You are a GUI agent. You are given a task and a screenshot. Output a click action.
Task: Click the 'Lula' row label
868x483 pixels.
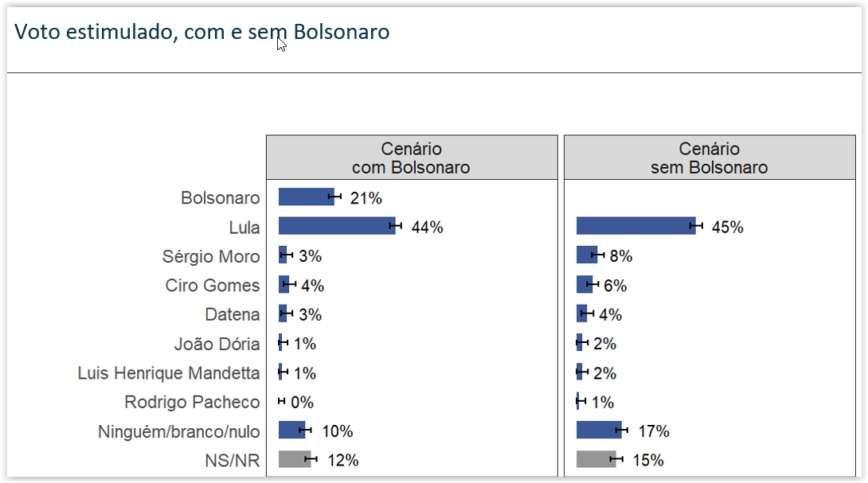(244, 228)
